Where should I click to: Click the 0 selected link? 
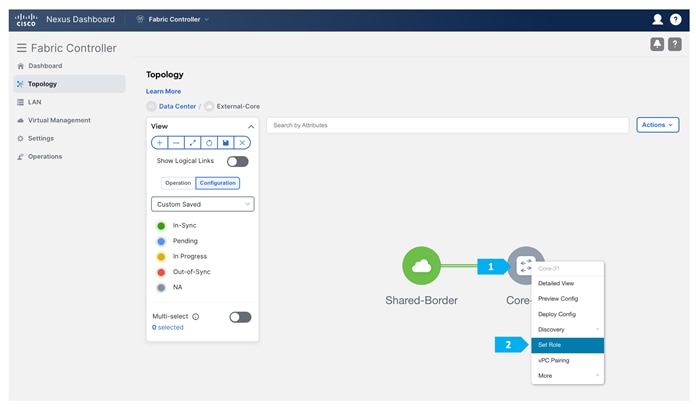pos(168,328)
